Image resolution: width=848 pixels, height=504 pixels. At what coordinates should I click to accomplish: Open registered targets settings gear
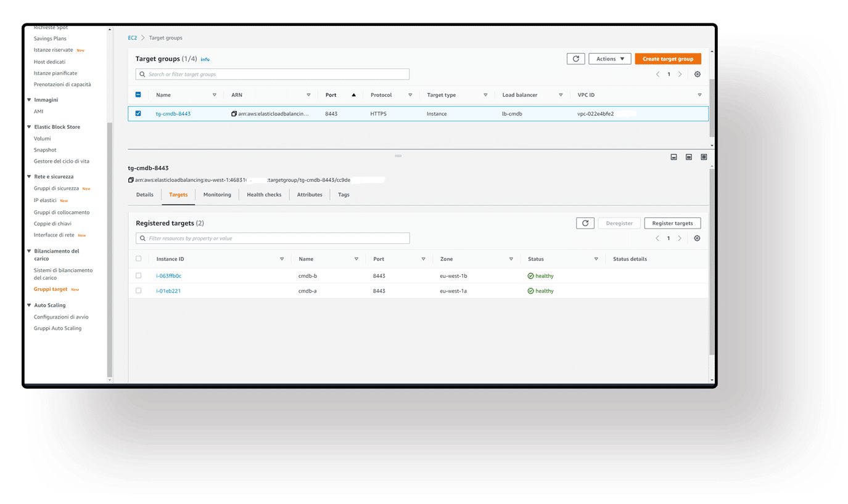point(697,238)
